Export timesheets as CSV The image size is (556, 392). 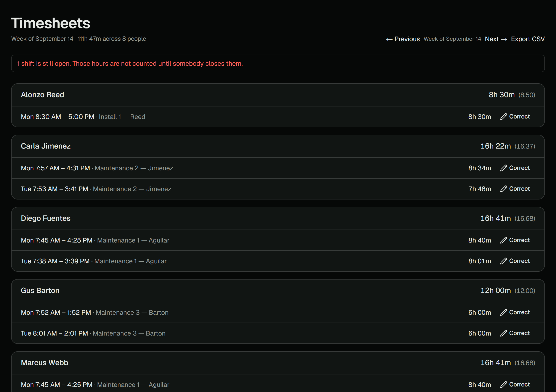coord(528,39)
